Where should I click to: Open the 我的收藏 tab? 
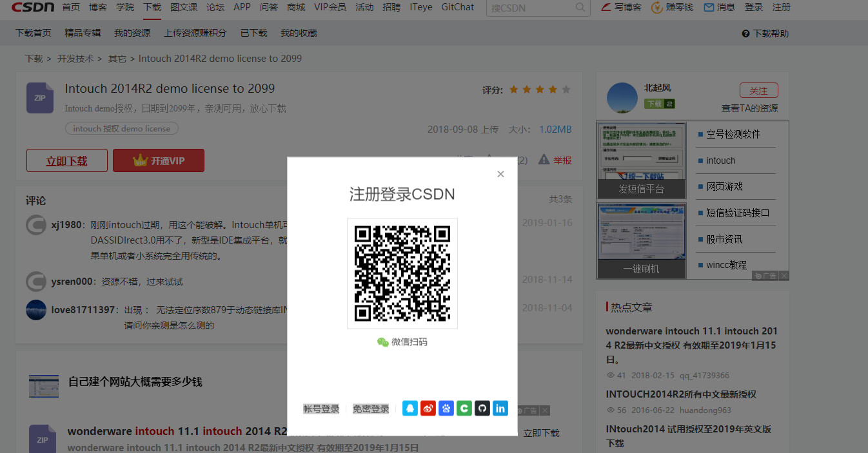(299, 33)
